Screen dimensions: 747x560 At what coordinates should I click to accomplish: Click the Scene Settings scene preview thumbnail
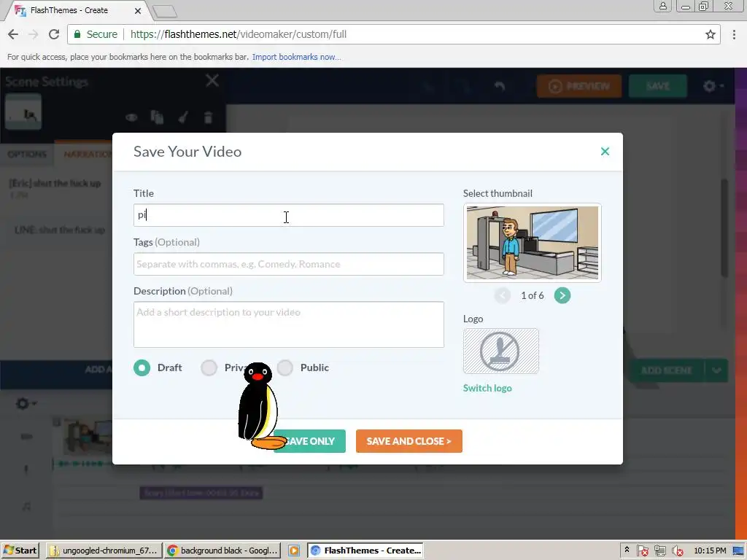[x=23, y=112]
